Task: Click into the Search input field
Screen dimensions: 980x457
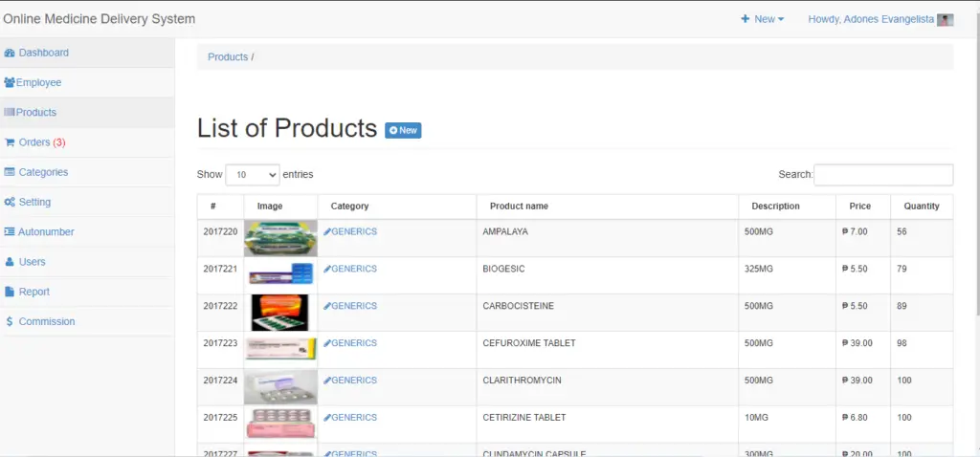Action: pos(883,175)
